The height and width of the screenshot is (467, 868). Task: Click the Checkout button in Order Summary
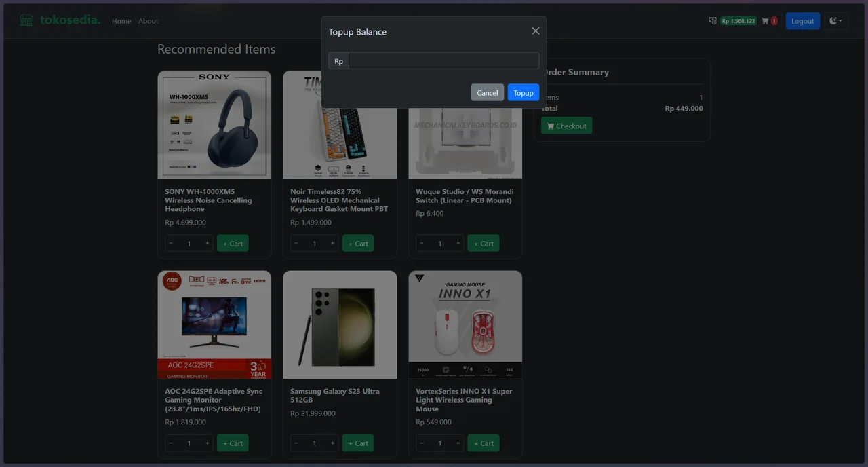pyautogui.click(x=567, y=126)
